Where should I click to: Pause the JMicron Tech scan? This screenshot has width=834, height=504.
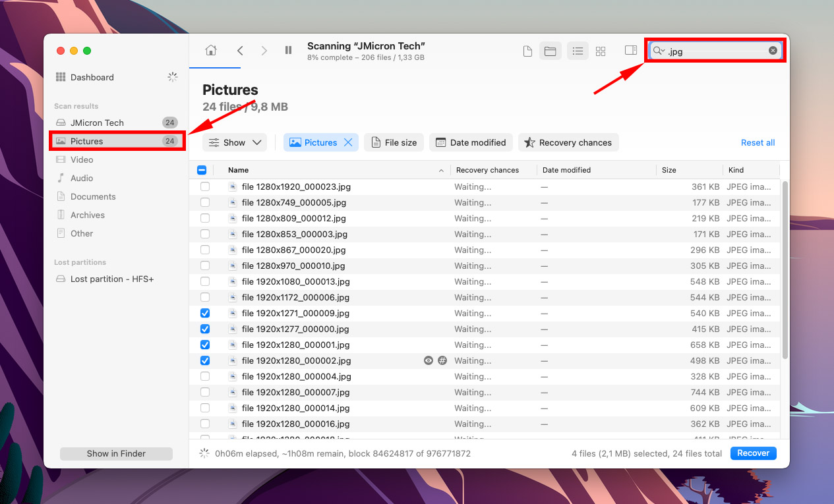(288, 50)
